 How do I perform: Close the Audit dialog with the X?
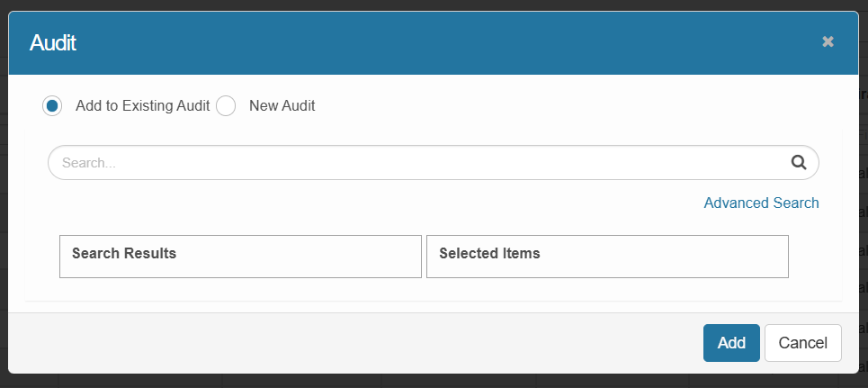[x=828, y=41]
